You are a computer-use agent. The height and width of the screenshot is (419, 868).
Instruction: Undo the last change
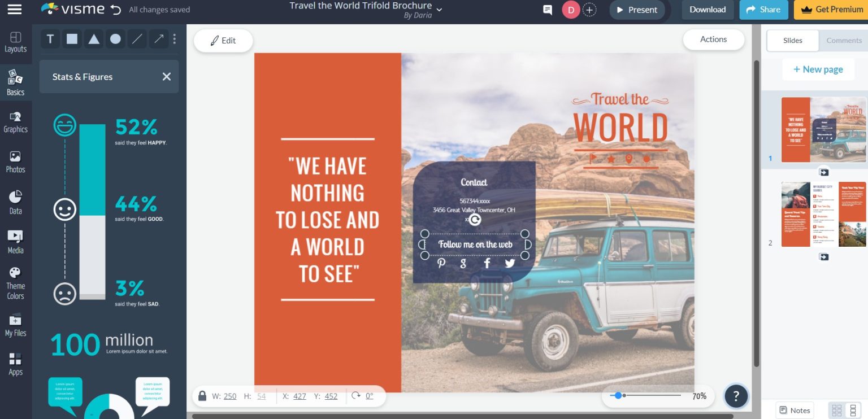coord(115,8)
